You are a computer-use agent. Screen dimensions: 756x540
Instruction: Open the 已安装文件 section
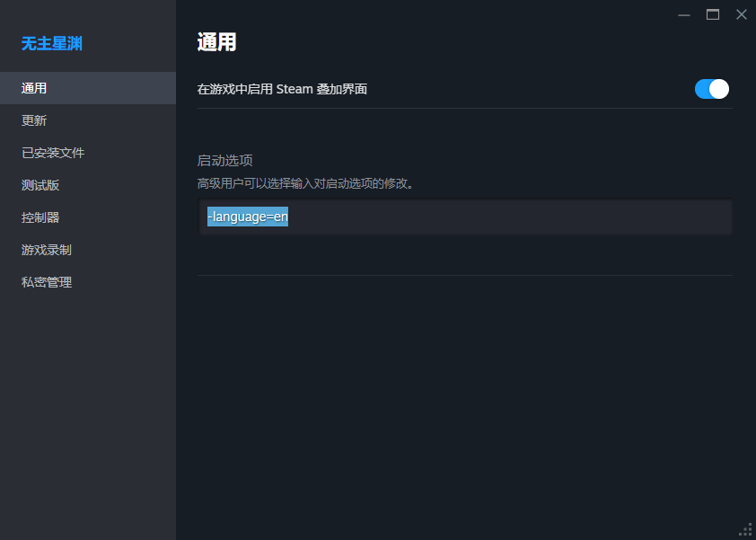[88, 153]
